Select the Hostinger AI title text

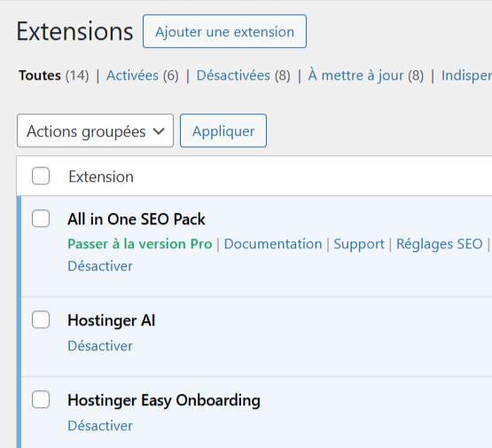pyautogui.click(x=112, y=321)
